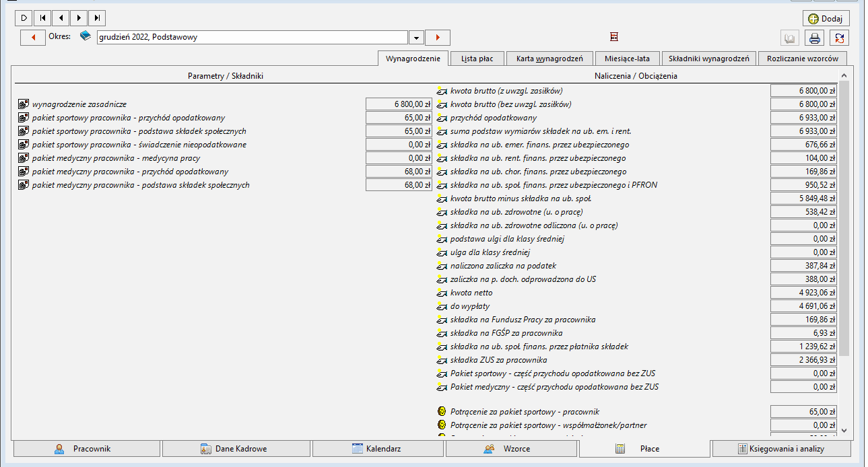Click the red previous period arrow

(x=33, y=38)
